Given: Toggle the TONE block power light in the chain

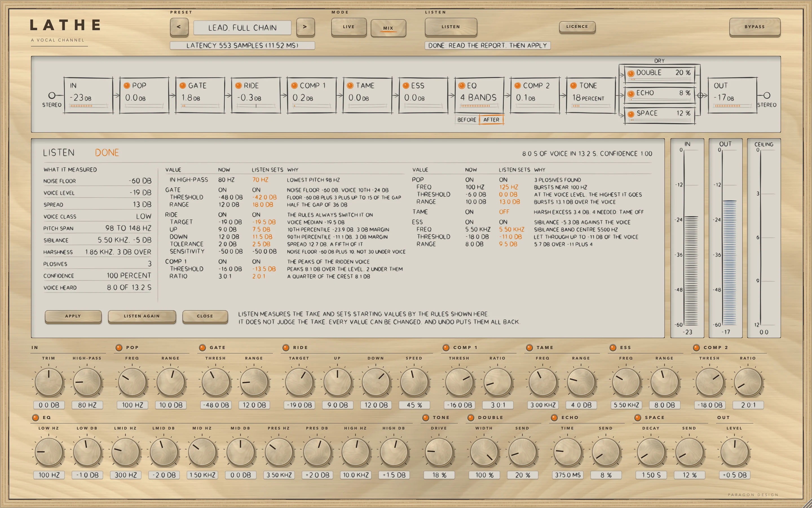Looking at the screenshot, I should pos(573,86).
